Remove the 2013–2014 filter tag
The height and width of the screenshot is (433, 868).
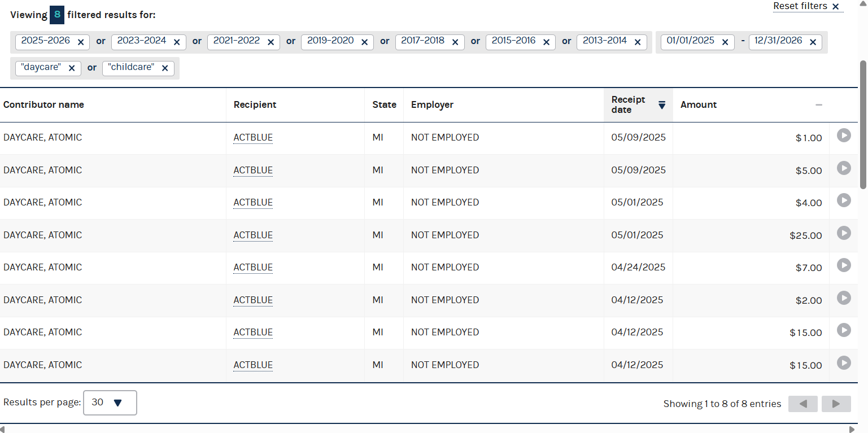(x=638, y=42)
